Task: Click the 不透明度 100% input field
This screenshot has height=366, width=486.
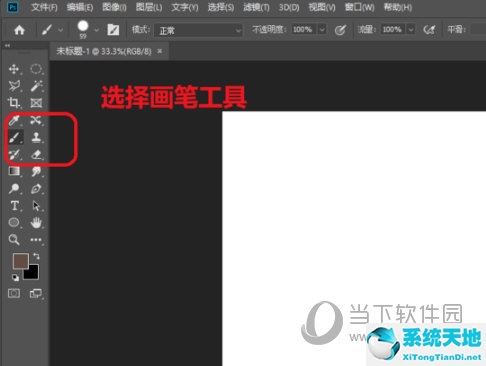Action: click(303, 29)
